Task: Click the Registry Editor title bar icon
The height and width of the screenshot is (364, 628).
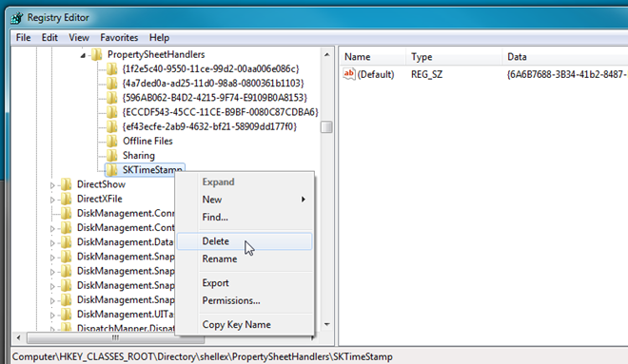Action: (x=17, y=18)
